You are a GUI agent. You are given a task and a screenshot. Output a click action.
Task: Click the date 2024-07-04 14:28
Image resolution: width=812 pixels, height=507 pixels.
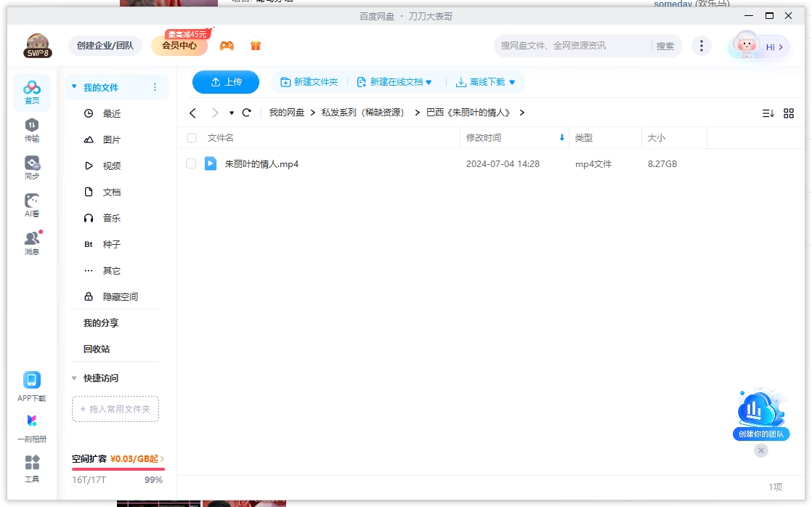pyautogui.click(x=503, y=164)
